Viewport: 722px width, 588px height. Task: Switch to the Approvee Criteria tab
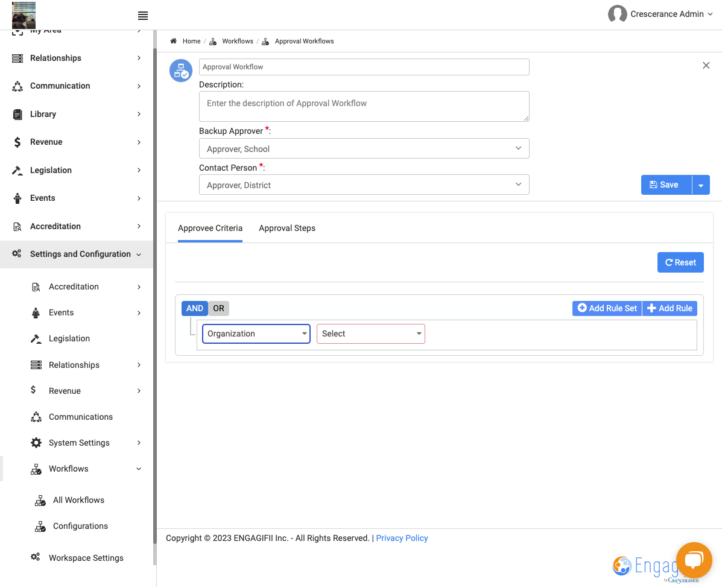(x=210, y=229)
